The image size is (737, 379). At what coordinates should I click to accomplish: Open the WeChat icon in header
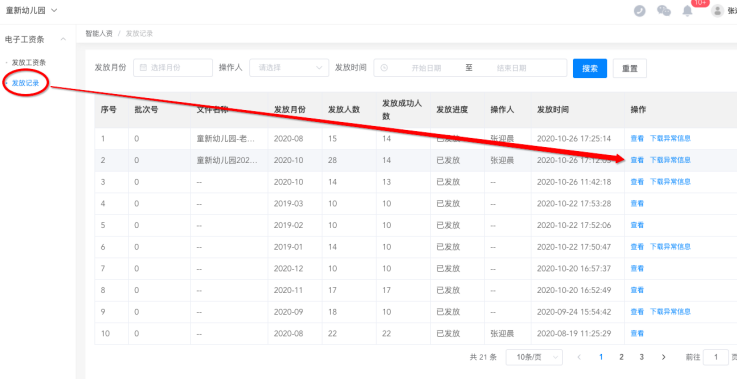click(x=664, y=11)
